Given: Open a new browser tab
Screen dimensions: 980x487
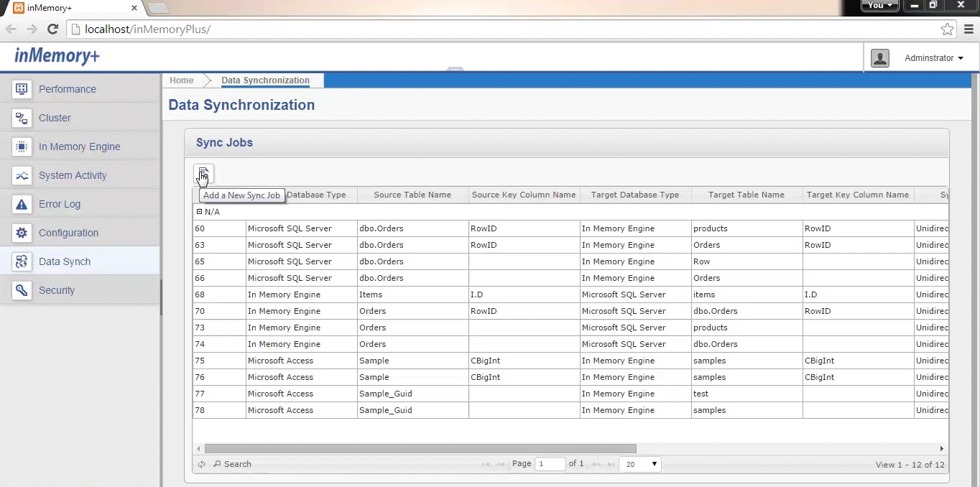Looking at the screenshot, I should (x=157, y=8).
